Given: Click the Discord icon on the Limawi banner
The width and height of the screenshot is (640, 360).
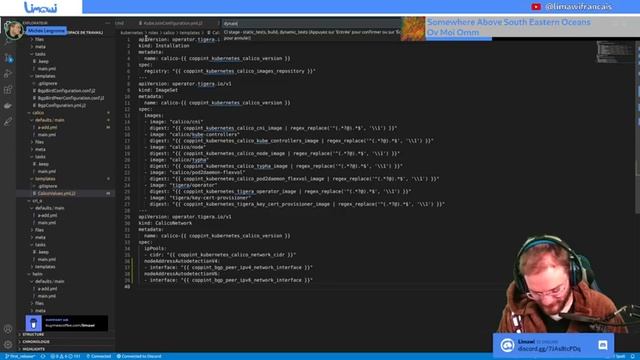Looking at the screenshot, I should 602,345.
